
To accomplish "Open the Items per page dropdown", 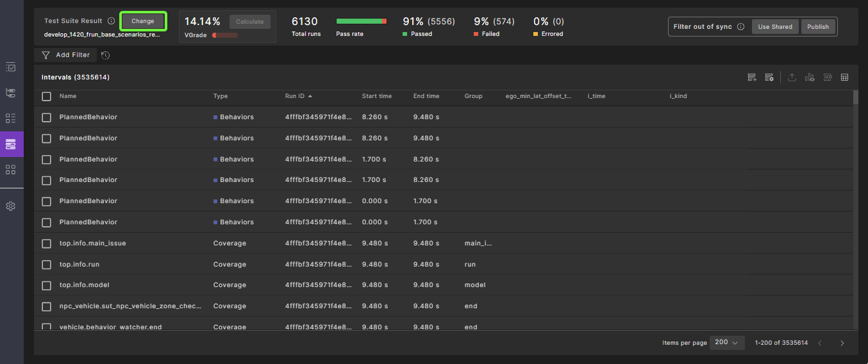I will (x=727, y=342).
